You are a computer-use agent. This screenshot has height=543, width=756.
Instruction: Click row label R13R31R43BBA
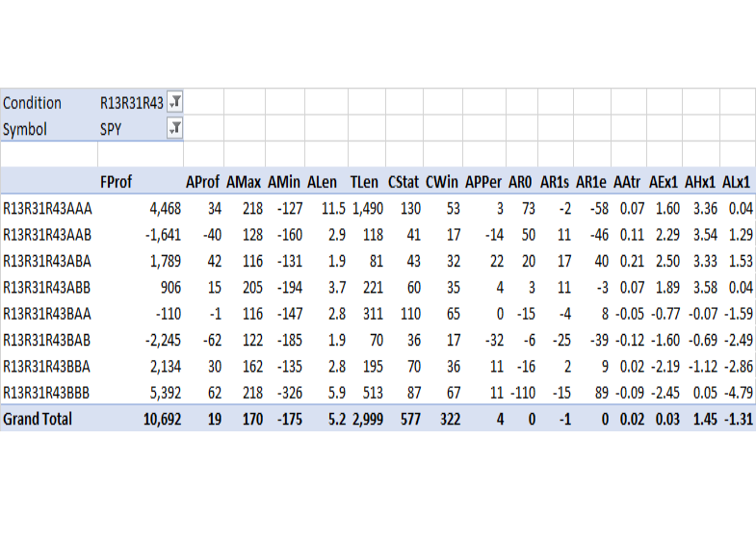pos(47,366)
